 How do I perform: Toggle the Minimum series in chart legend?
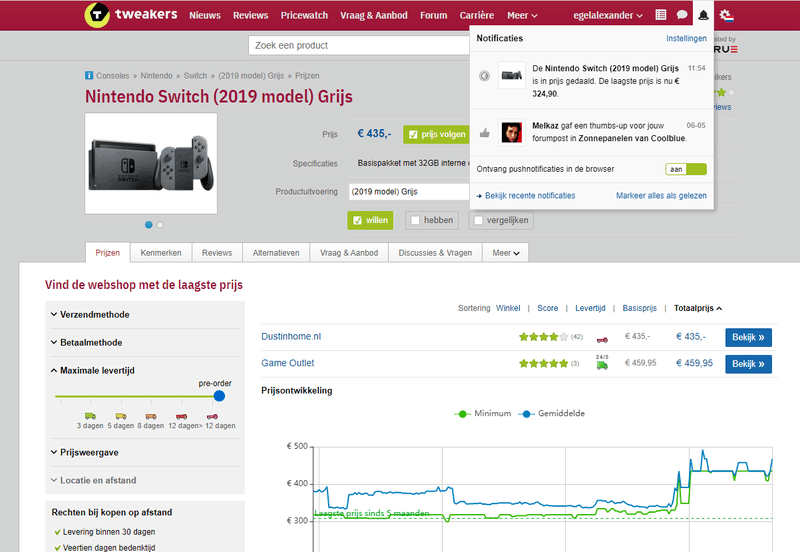tap(483, 413)
